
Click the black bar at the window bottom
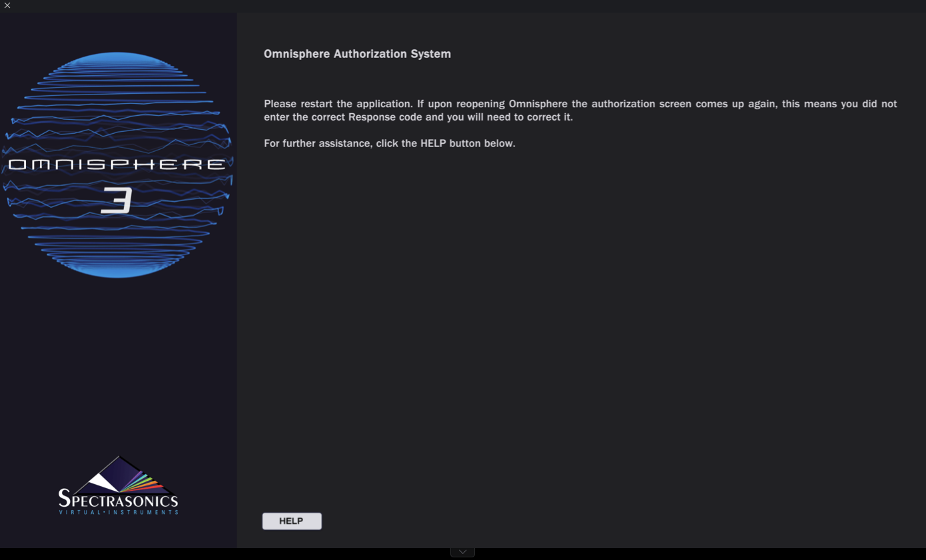click(666, 554)
